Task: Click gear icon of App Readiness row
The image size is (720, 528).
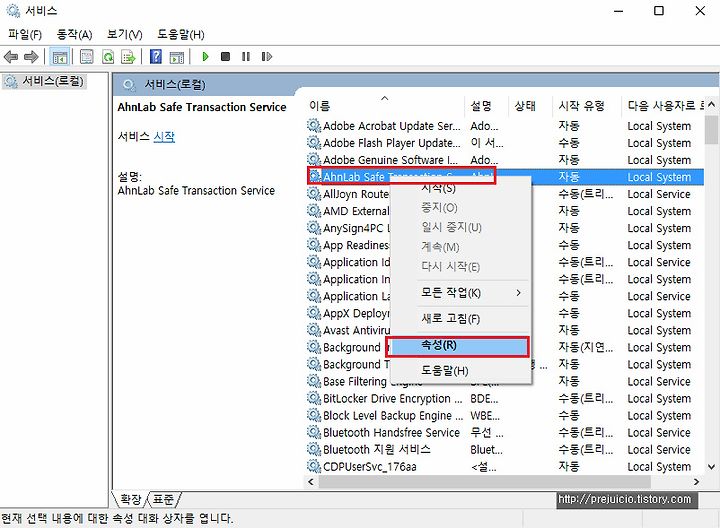Action: click(x=314, y=245)
